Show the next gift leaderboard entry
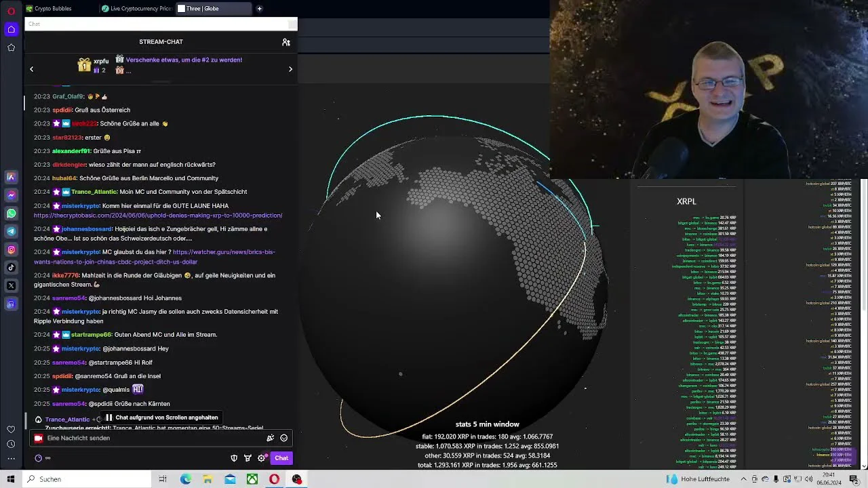Screen dimensions: 868x488 point(290,69)
